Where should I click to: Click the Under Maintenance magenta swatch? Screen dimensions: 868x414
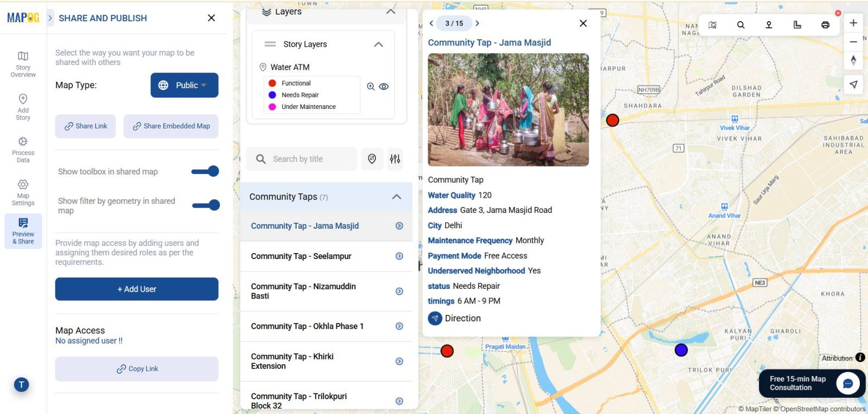click(272, 107)
